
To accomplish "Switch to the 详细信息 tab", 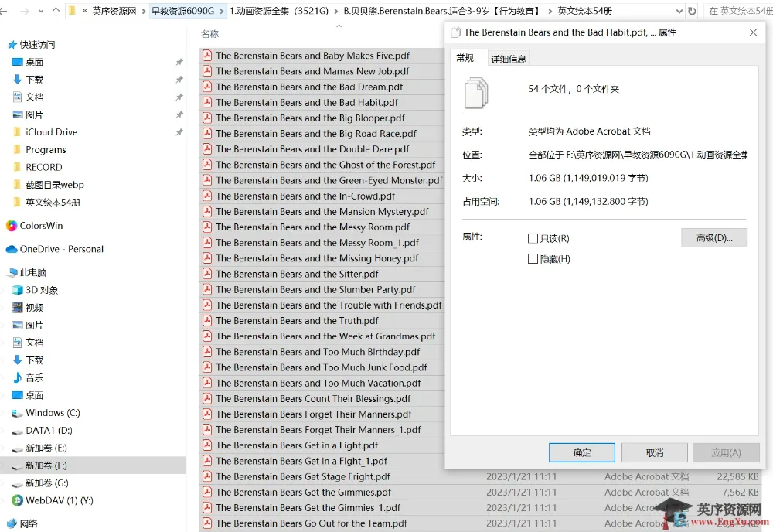I will point(509,60).
